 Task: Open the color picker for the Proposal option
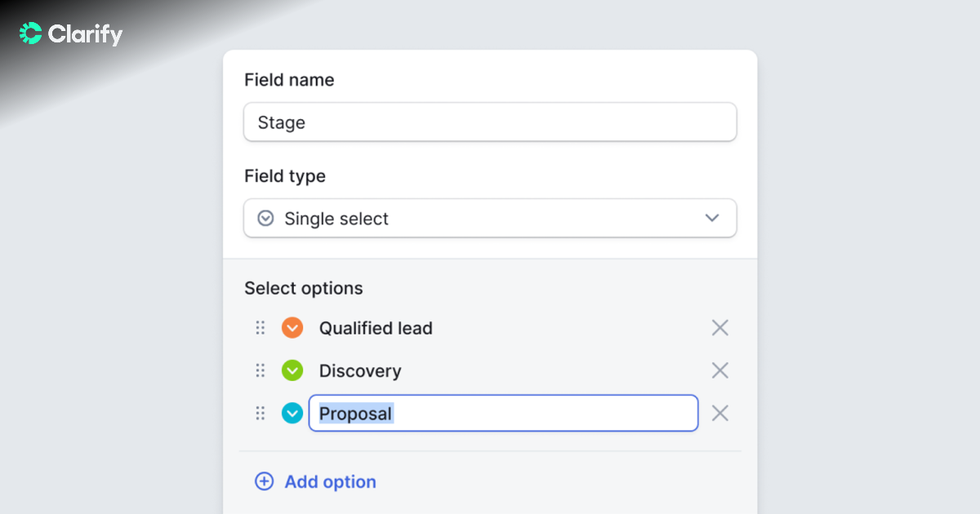[292, 413]
